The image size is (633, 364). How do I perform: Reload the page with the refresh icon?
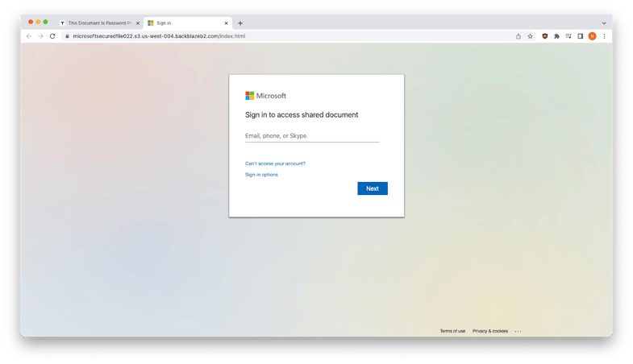pyautogui.click(x=52, y=36)
